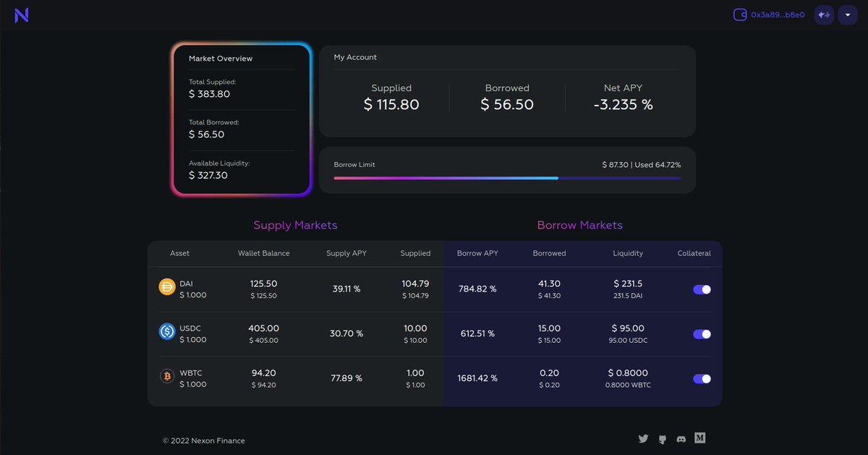Image resolution: width=868 pixels, height=455 pixels.
Task: Select the Market Overview panel
Action: coord(242,119)
